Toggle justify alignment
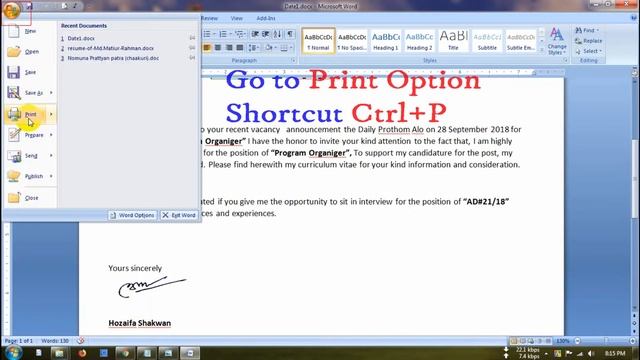The height and width of the screenshot is (360, 640). [240, 48]
